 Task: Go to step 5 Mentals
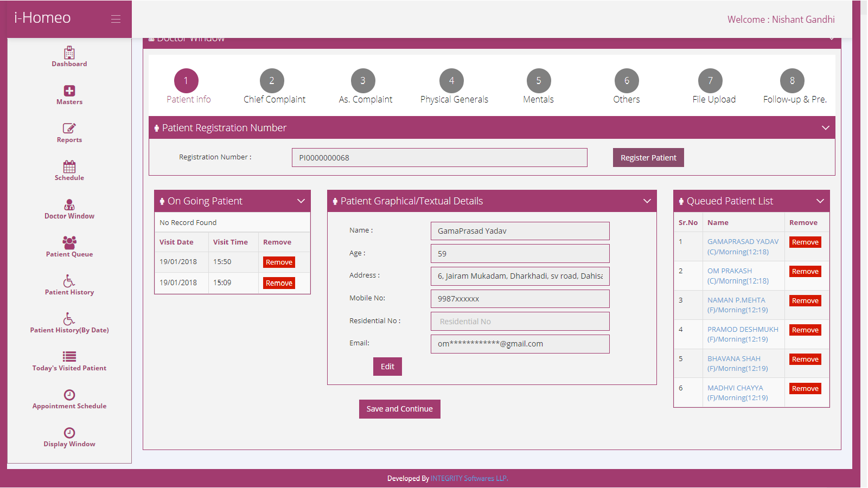tap(539, 81)
